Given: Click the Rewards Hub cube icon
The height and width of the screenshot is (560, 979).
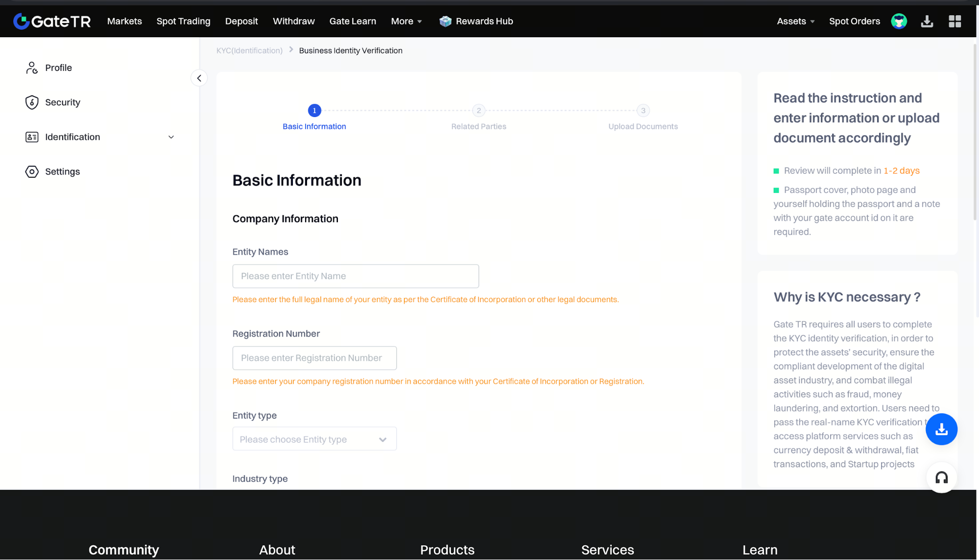Looking at the screenshot, I should click(x=445, y=21).
